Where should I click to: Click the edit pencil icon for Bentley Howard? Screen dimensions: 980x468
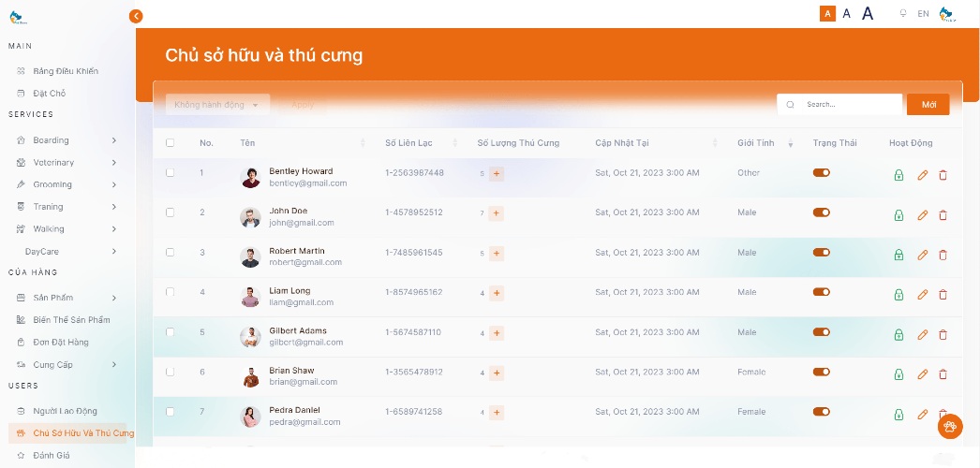pos(922,175)
